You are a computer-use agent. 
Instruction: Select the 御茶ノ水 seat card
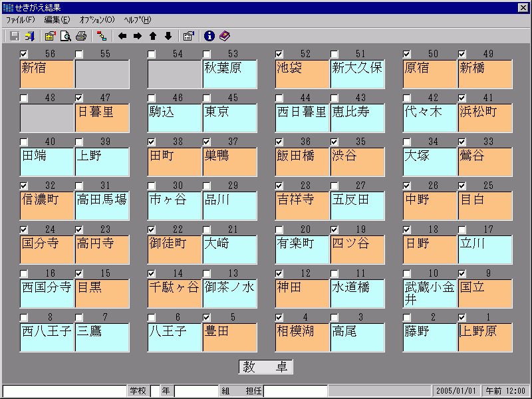point(229,294)
